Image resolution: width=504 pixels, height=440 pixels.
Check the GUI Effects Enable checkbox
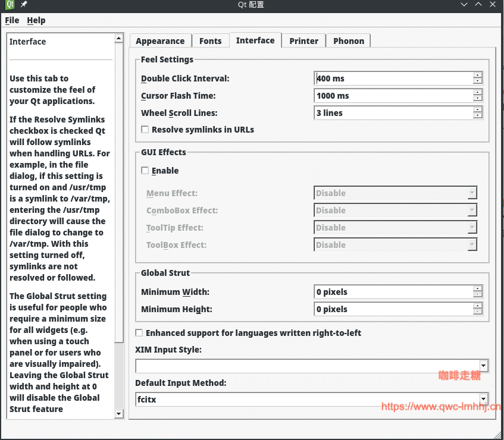point(145,170)
